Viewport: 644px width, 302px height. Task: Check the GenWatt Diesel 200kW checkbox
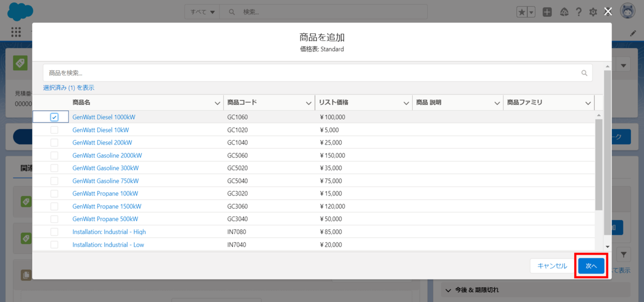[x=54, y=142]
